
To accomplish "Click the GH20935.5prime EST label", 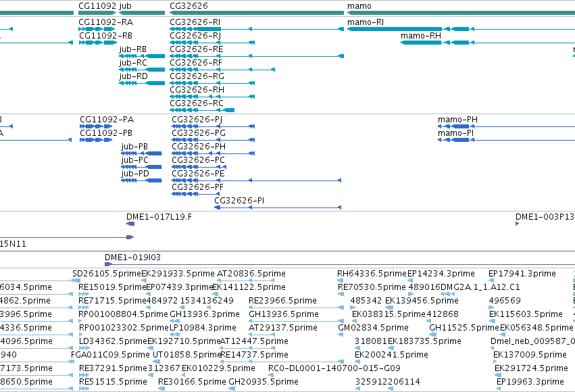I will [x=264, y=382].
